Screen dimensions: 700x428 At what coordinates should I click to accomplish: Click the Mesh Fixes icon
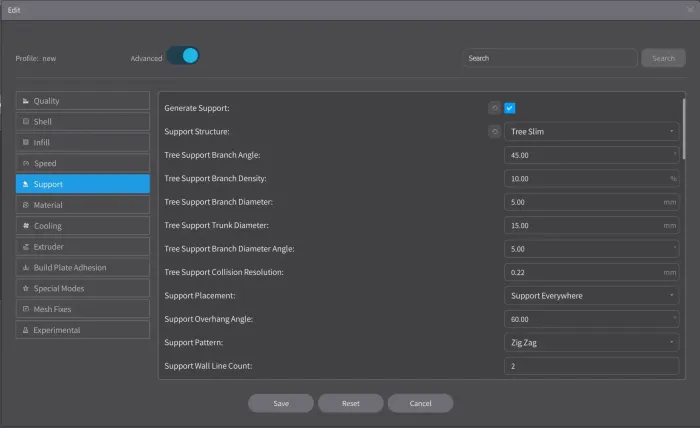coord(26,309)
